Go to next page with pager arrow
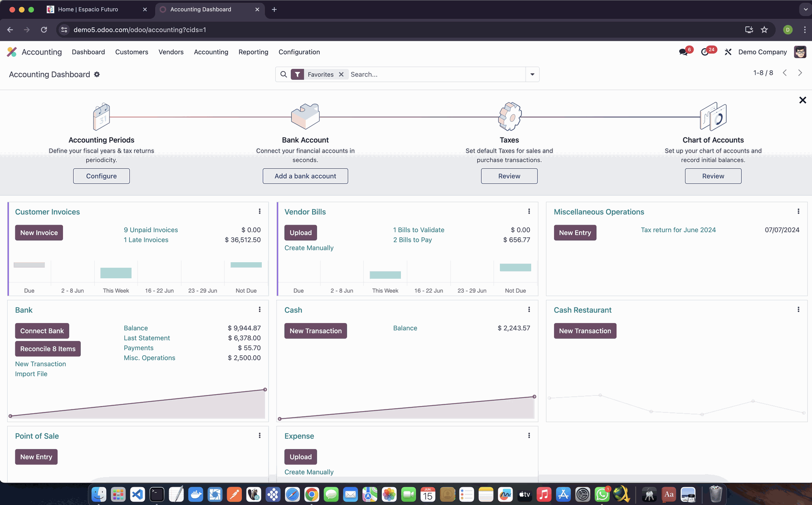This screenshot has height=505, width=812. tap(800, 73)
